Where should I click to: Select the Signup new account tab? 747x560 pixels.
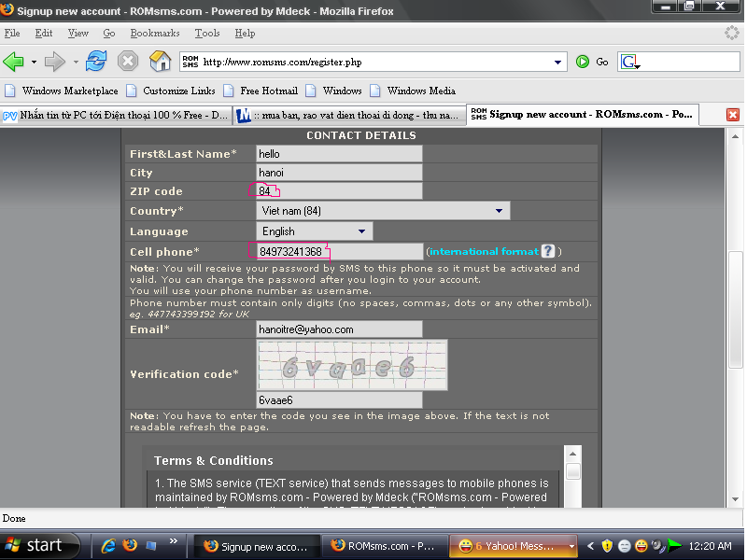(582, 114)
